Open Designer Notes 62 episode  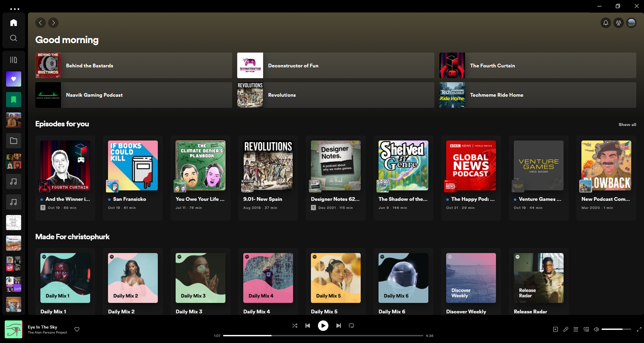[x=336, y=178]
